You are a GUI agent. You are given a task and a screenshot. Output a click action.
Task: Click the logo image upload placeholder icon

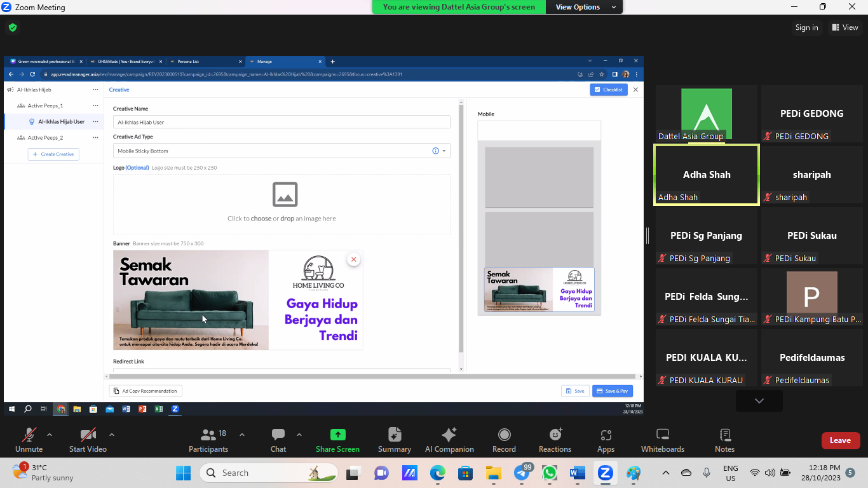tap(285, 194)
